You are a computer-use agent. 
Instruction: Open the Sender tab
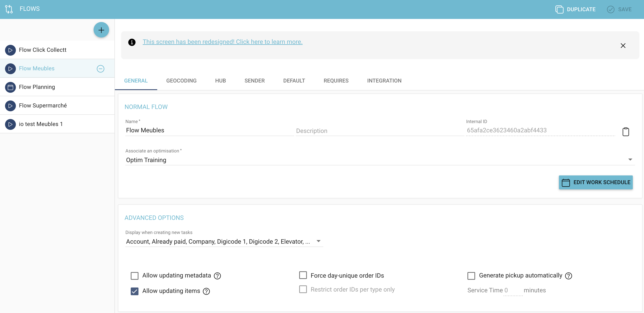(x=255, y=81)
